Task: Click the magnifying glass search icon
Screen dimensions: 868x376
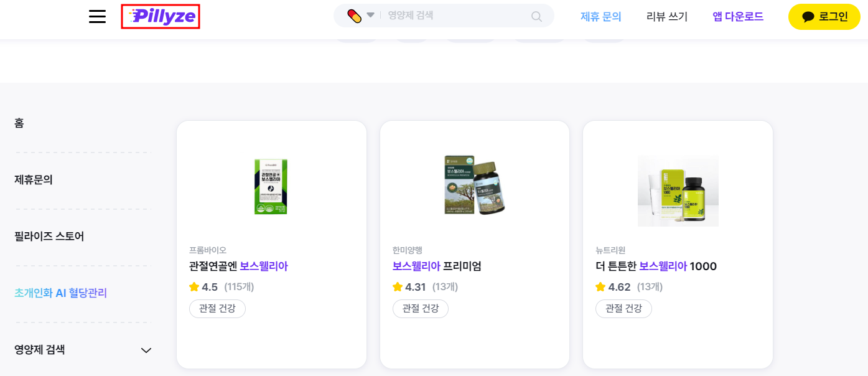Action: (536, 16)
